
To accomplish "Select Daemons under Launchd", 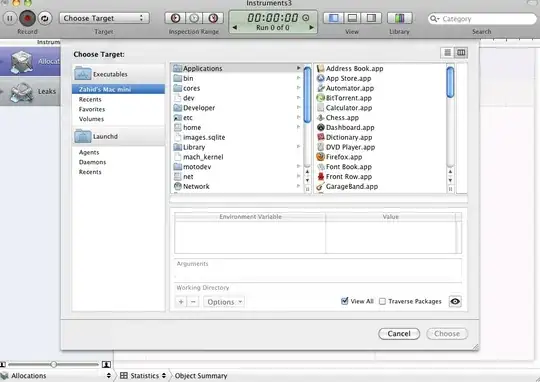I will click(92, 162).
